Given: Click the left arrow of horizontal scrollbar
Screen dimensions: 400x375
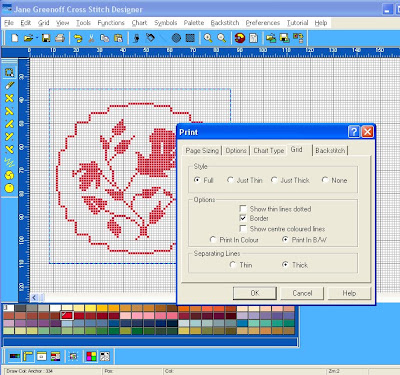Looking at the screenshot, I should (x=34, y=297).
